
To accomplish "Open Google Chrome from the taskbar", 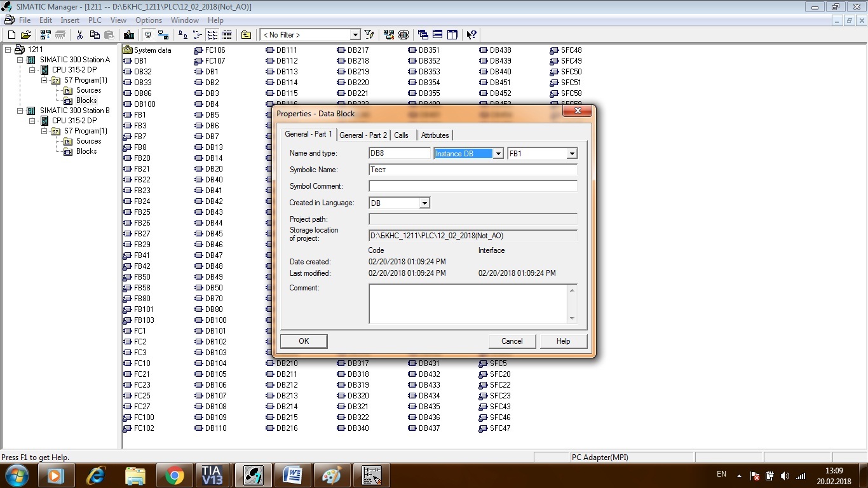I will click(x=174, y=475).
